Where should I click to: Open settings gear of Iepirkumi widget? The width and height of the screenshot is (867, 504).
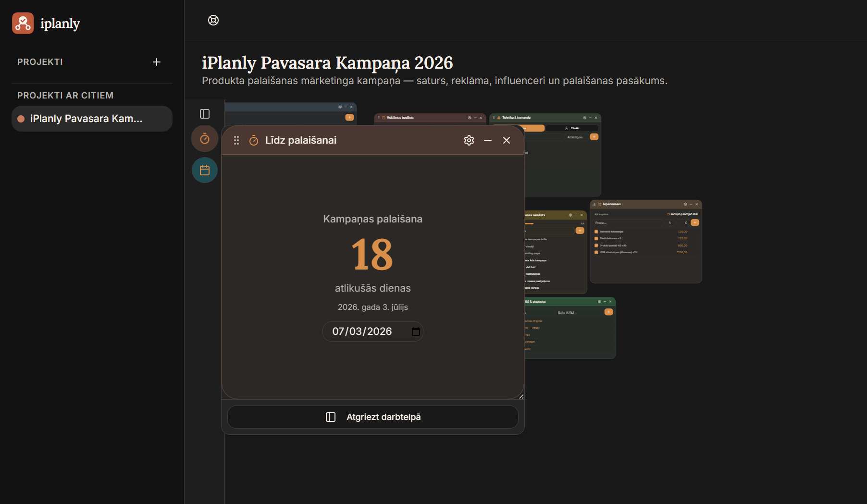point(685,204)
